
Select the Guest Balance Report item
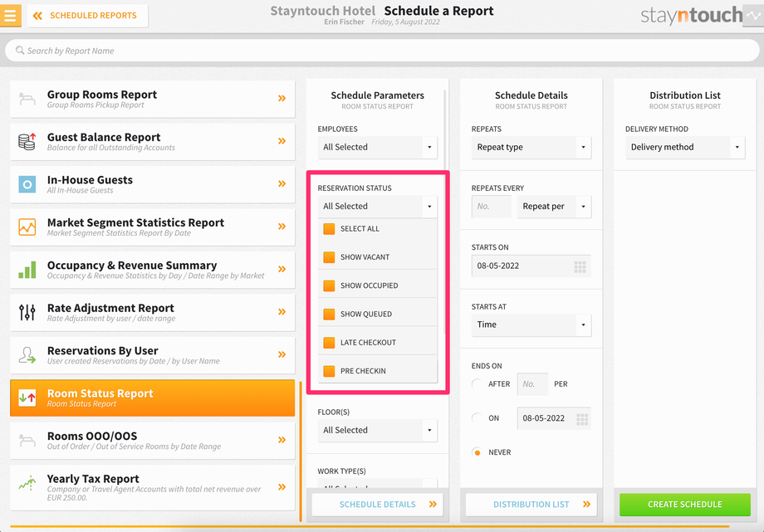tap(153, 142)
